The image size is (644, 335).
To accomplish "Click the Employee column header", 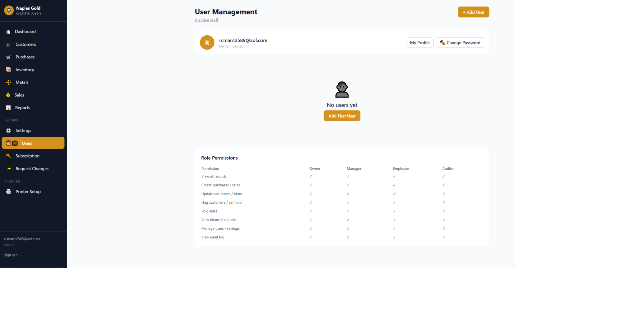I will point(401,169).
